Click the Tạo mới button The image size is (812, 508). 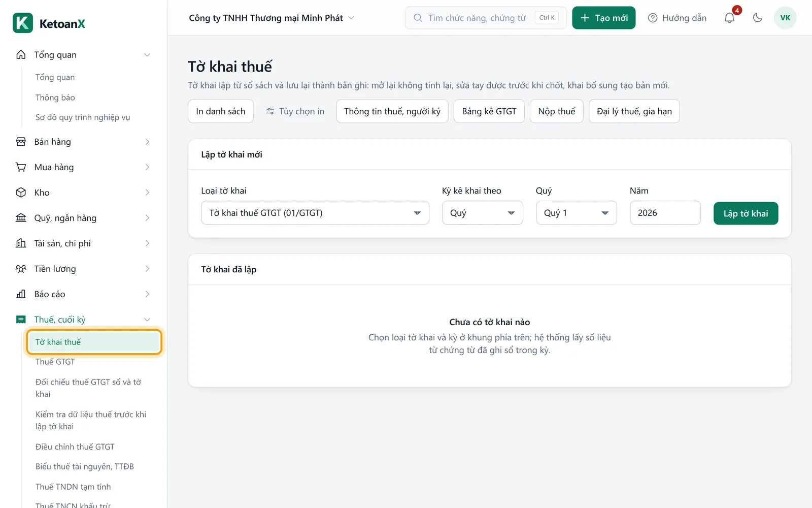[604, 18]
